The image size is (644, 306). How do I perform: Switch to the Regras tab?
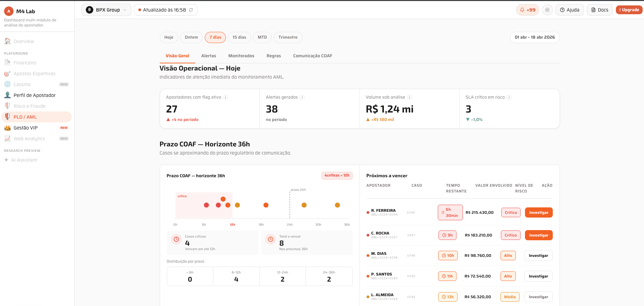coord(274,56)
